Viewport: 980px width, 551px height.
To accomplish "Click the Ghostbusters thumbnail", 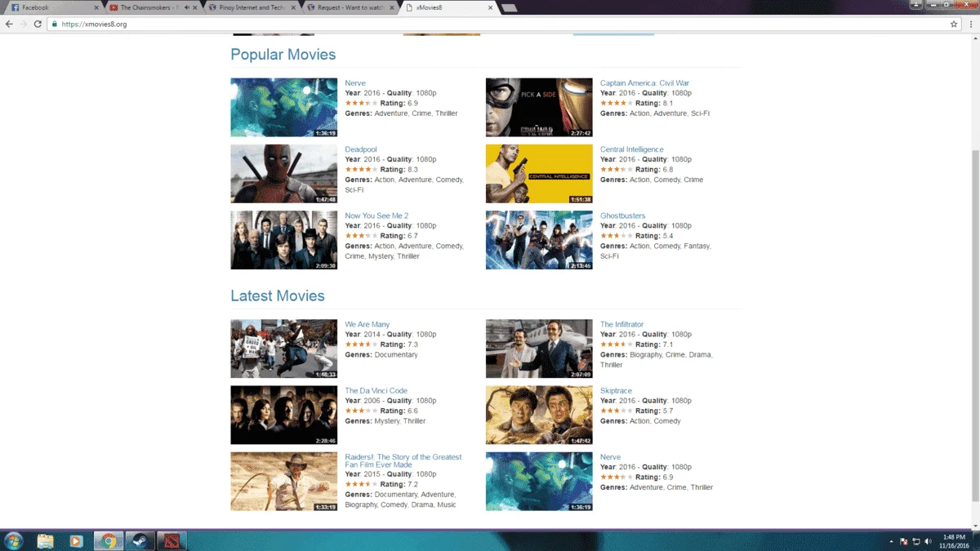I will [x=539, y=240].
